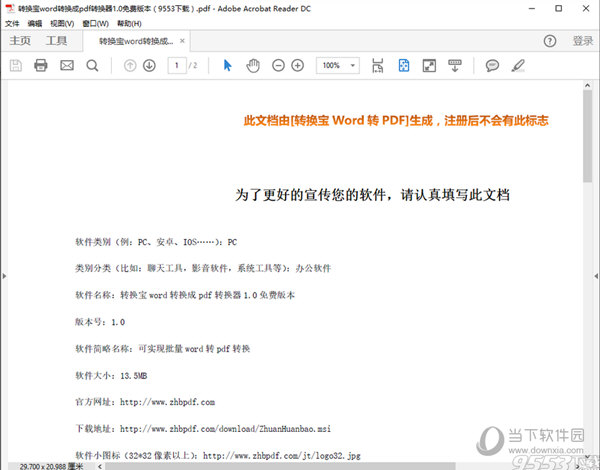The width and height of the screenshot is (600, 470).
Task: Enter full screen mode icon
Action: (x=429, y=65)
